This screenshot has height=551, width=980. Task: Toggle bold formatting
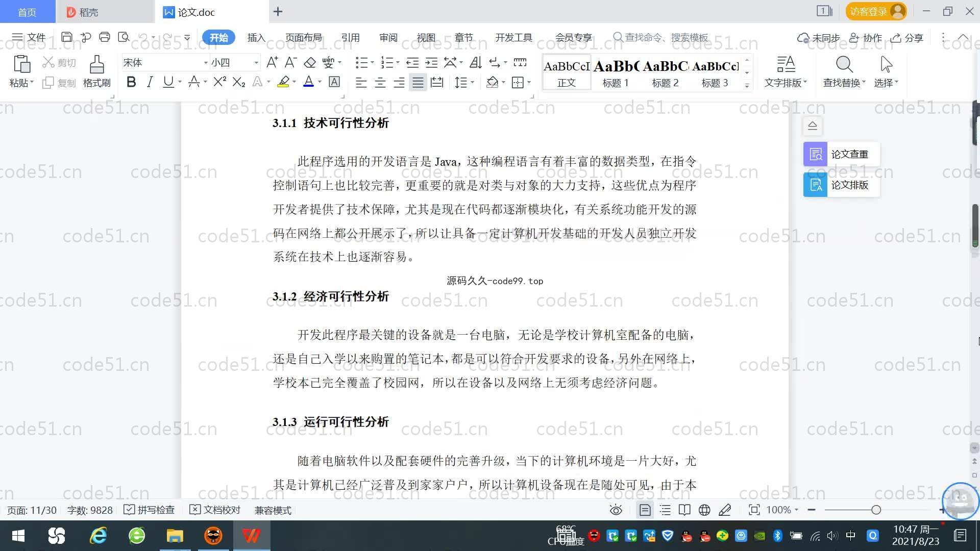click(x=131, y=82)
